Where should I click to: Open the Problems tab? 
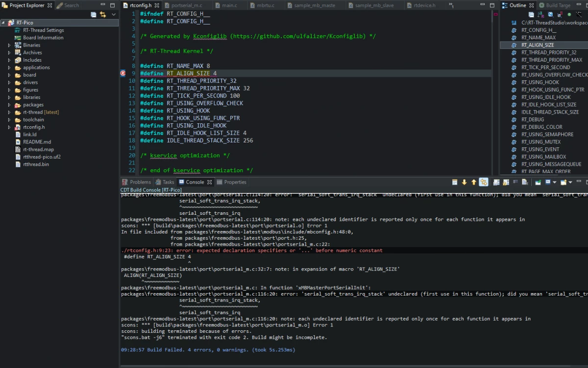coord(136,182)
